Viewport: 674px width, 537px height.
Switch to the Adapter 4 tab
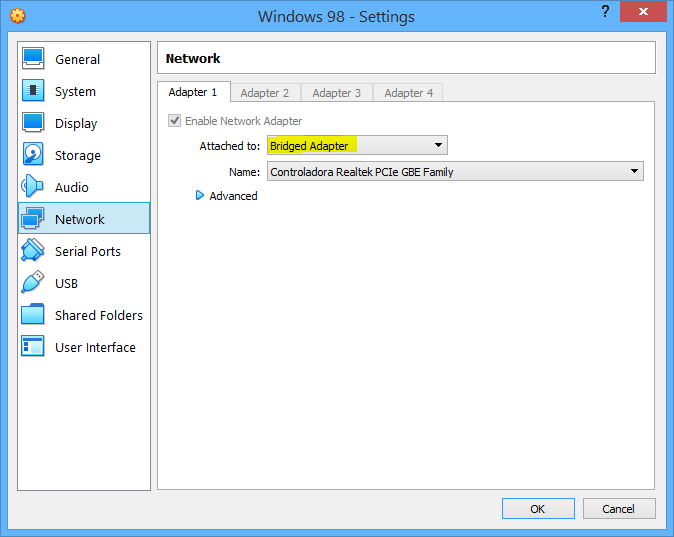[408, 92]
